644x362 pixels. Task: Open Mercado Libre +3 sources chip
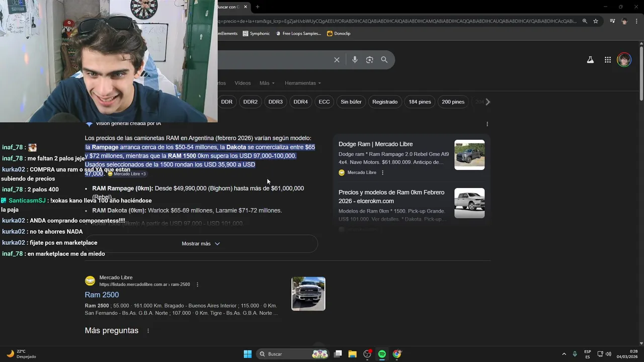(x=127, y=174)
